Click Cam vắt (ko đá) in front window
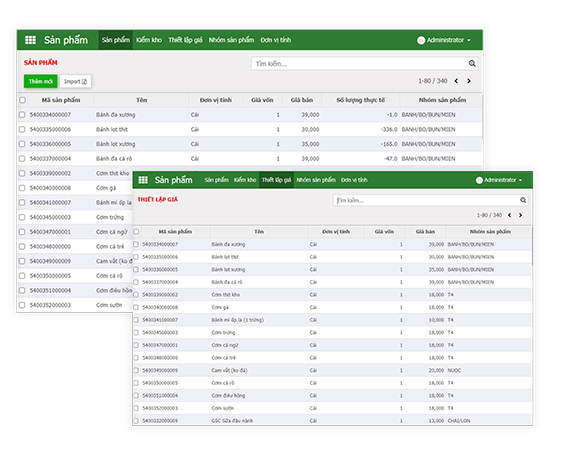The height and width of the screenshot is (458, 570). point(229,370)
